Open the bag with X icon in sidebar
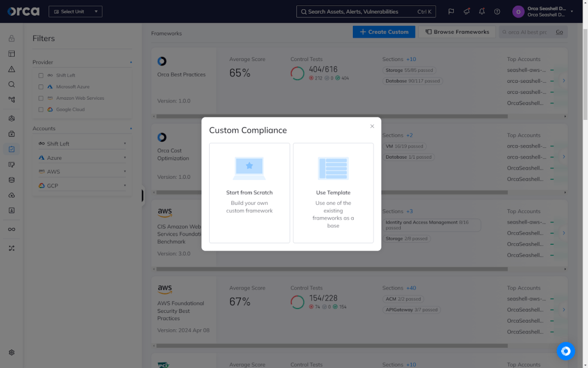Screen dimensions: 588x368 pos(11,134)
